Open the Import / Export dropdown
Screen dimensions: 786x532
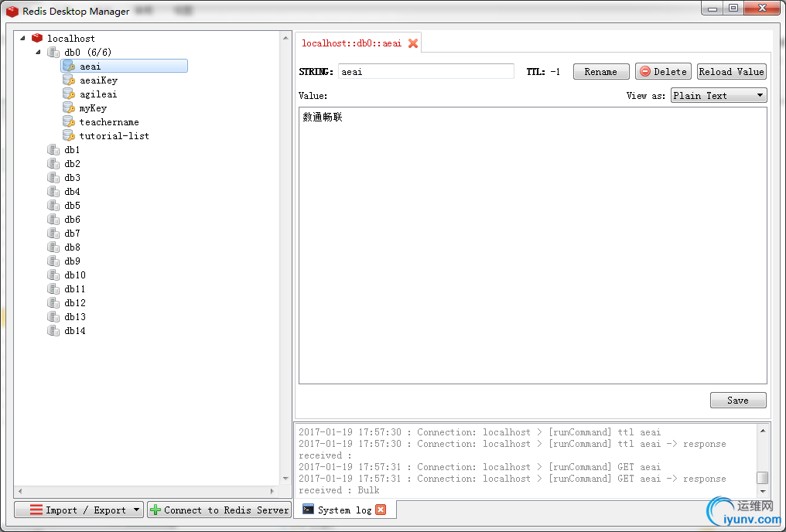pos(79,510)
